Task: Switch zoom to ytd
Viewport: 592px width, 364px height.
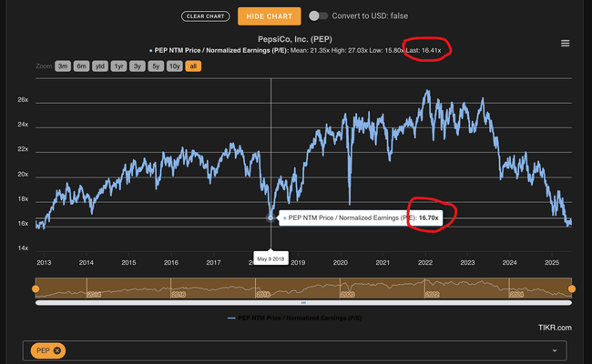Action: (x=102, y=66)
